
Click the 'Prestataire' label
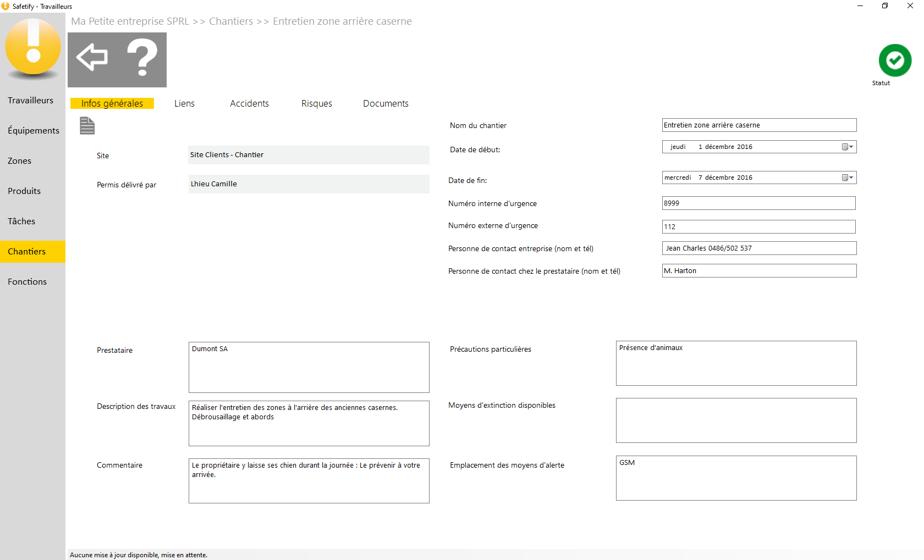pos(114,350)
